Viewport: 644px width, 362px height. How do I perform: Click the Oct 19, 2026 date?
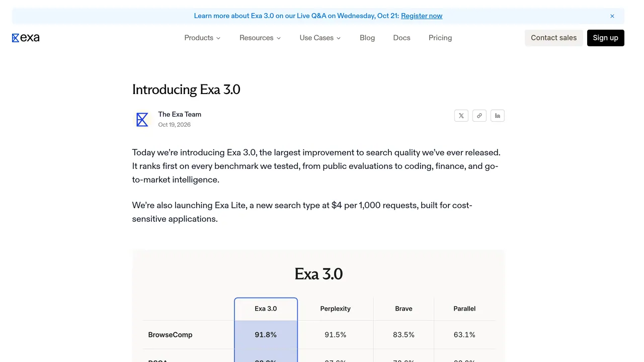point(174,125)
